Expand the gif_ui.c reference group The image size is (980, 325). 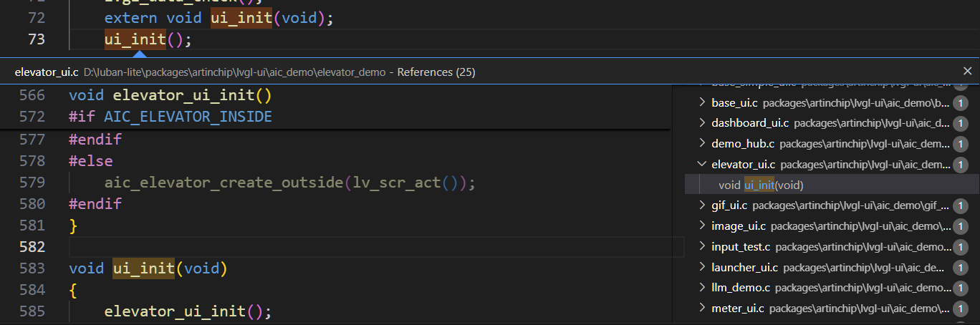tap(702, 205)
